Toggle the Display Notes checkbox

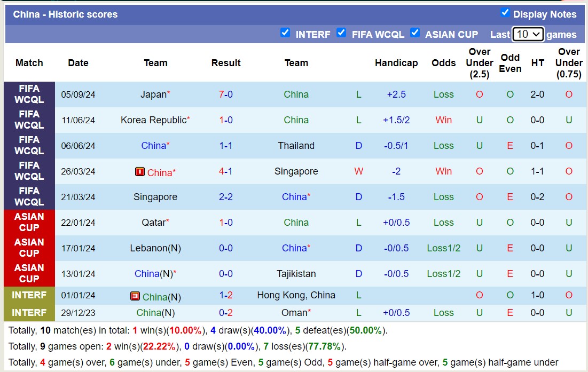click(x=505, y=13)
